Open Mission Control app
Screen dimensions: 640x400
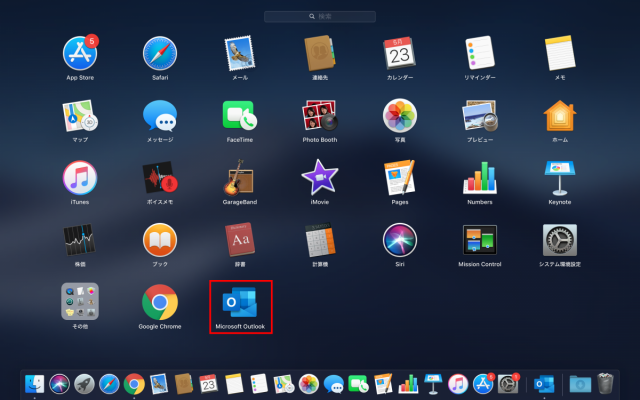tap(480, 240)
